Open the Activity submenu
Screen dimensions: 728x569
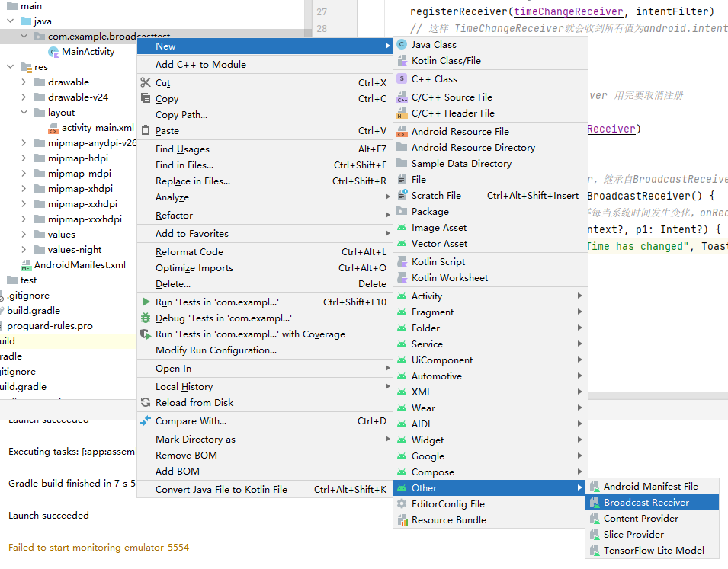490,296
